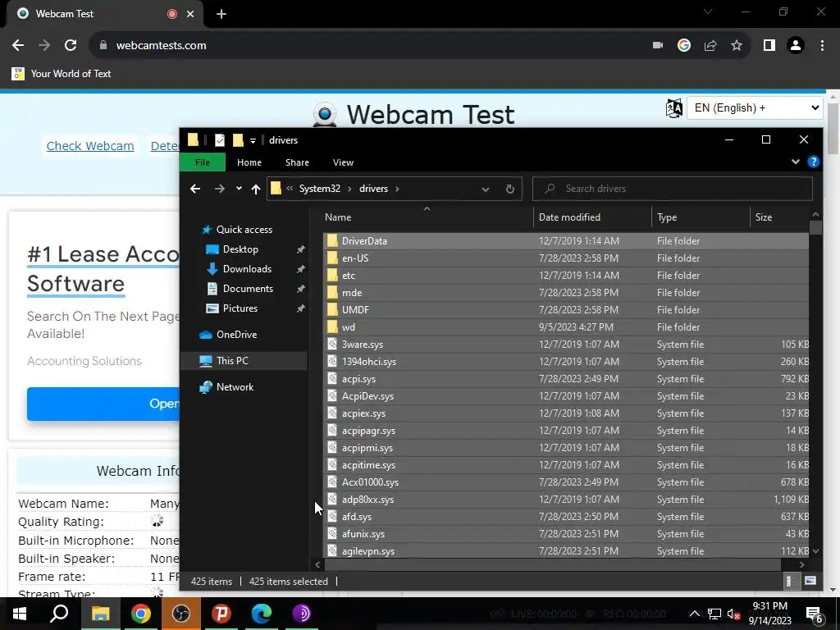Open notification center icon in taskbar

[815, 614]
